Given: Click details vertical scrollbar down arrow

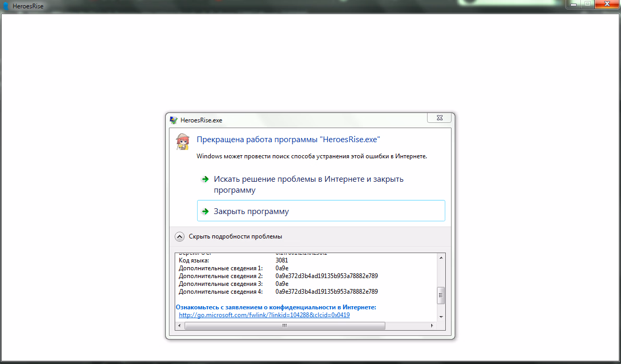Looking at the screenshot, I should pos(441,317).
